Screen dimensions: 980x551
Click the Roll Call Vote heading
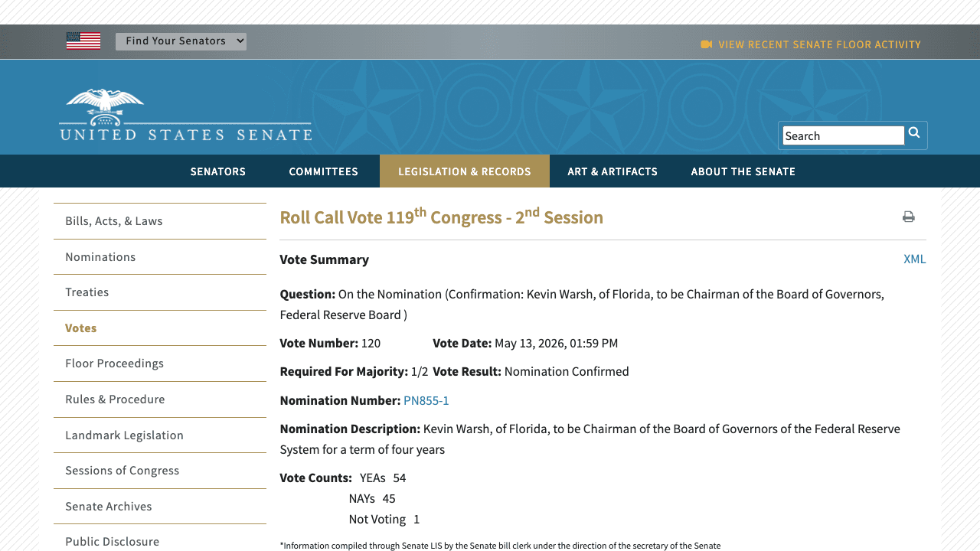[442, 217]
